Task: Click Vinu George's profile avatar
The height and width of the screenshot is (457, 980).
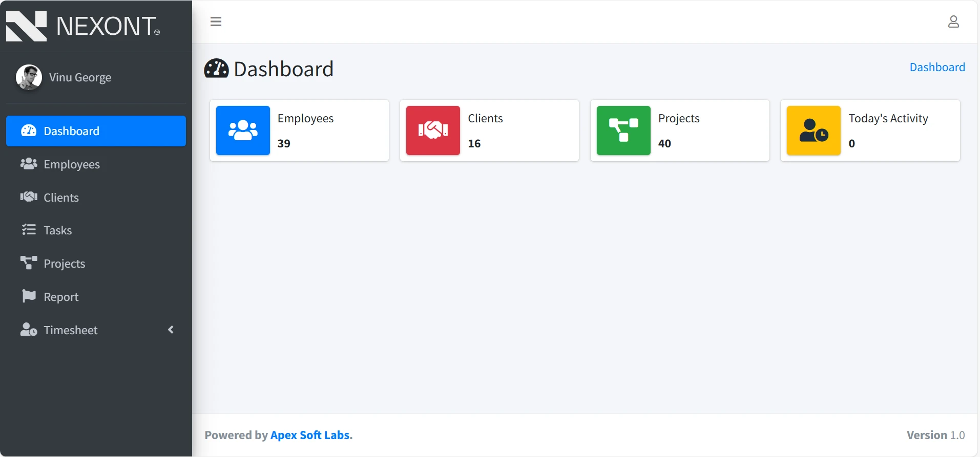Action: tap(29, 77)
